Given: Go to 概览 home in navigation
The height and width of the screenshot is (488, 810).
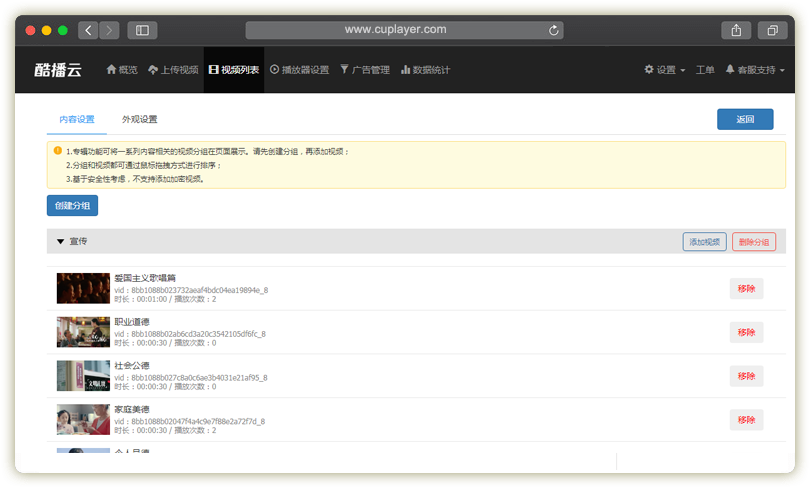Looking at the screenshot, I should point(122,70).
